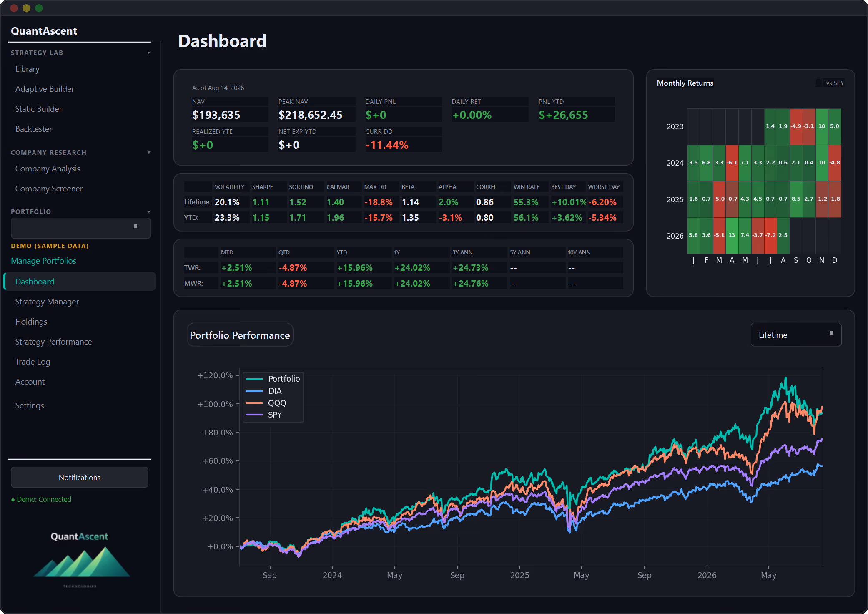This screenshot has width=868, height=614.
Task: Click the Portfolio Performance title
Action: click(x=240, y=335)
